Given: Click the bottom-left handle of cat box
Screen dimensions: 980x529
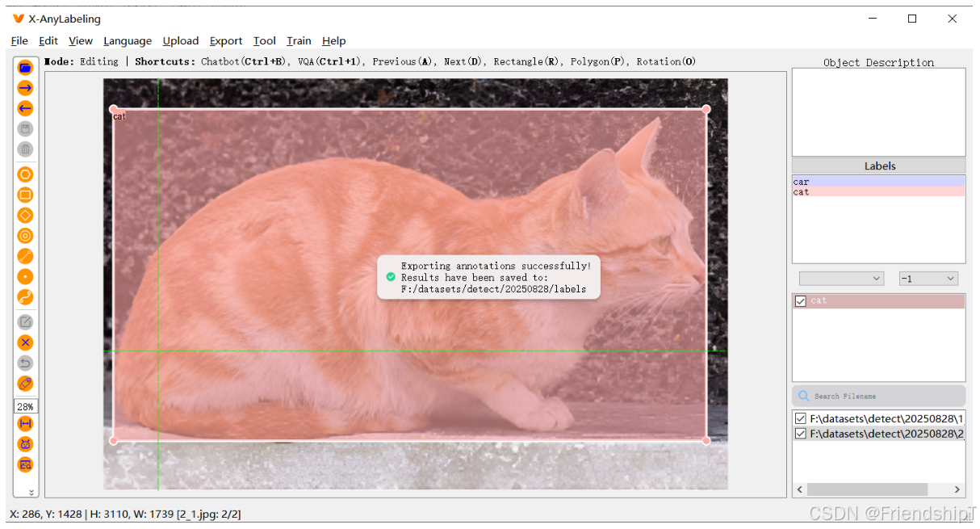Looking at the screenshot, I should coord(113,440).
